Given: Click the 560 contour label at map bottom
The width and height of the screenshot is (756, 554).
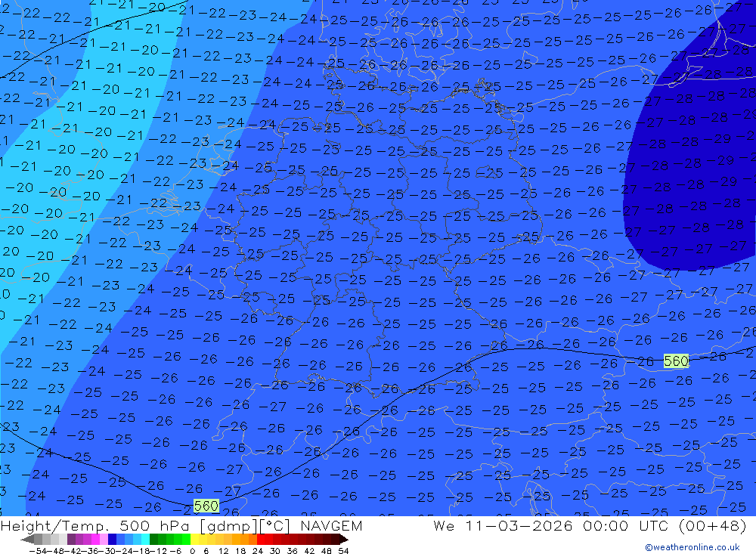Looking at the screenshot, I should click(206, 506).
